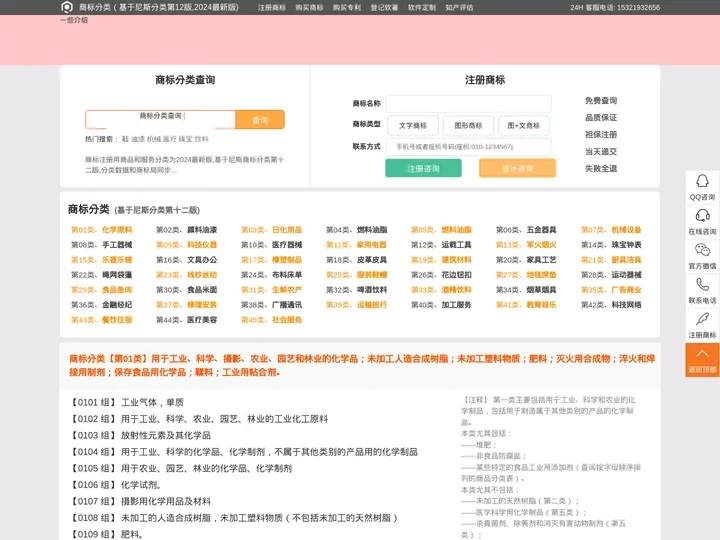
Task: Open 第43类 餐饮住宿 category
Action: pos(101,320)
